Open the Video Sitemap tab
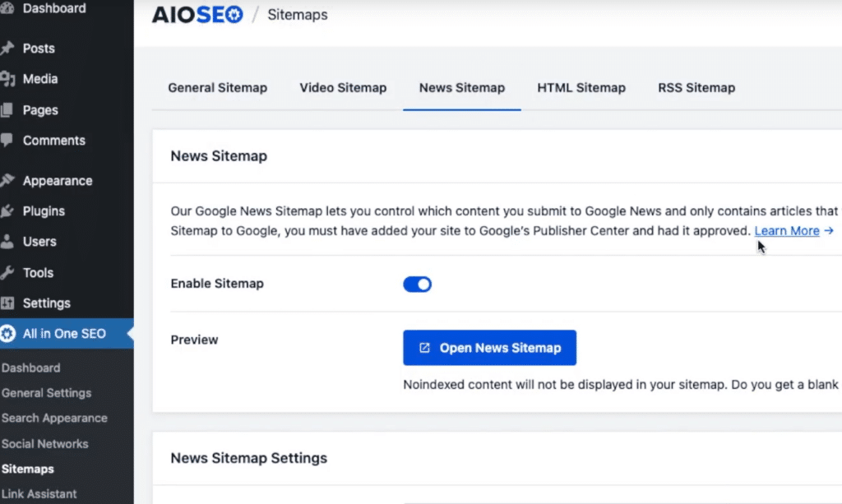842x504 pixels. pyautogui.click(x=343, y=88)
